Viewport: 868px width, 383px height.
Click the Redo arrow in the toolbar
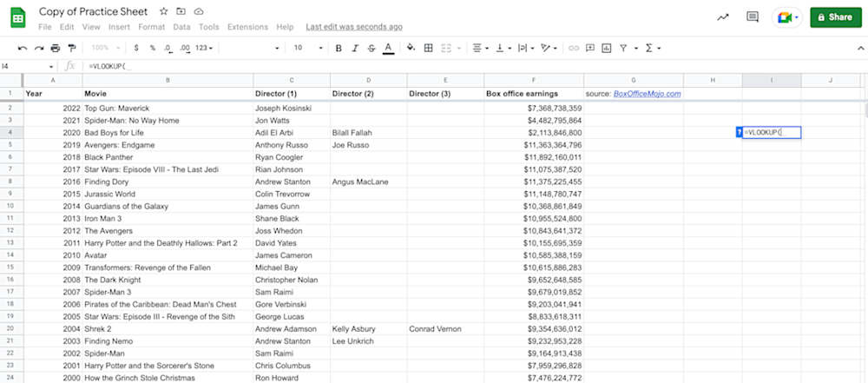coord(39,49)
